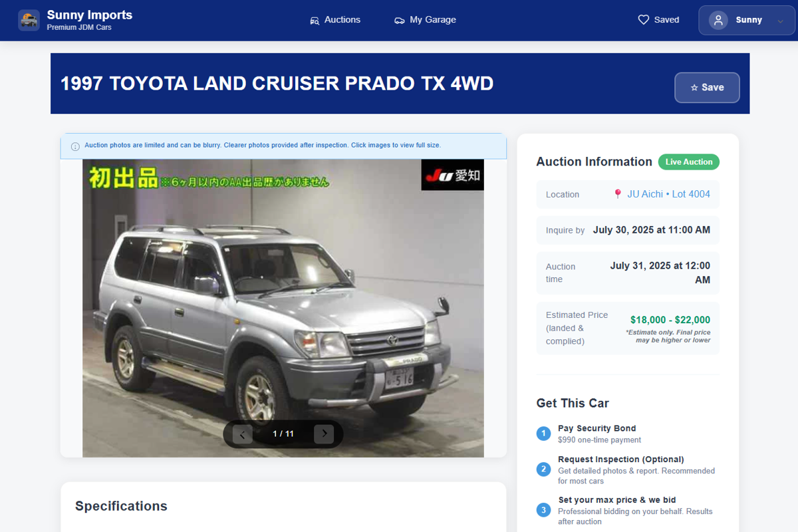Expand the Sunny account dropdown chevron

[781, 21]
